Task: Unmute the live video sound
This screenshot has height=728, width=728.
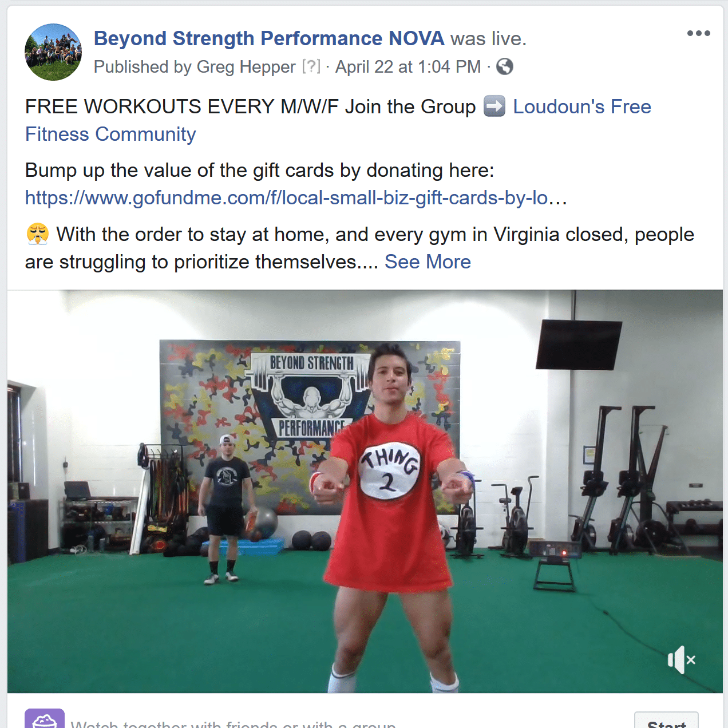Action: 681,660
